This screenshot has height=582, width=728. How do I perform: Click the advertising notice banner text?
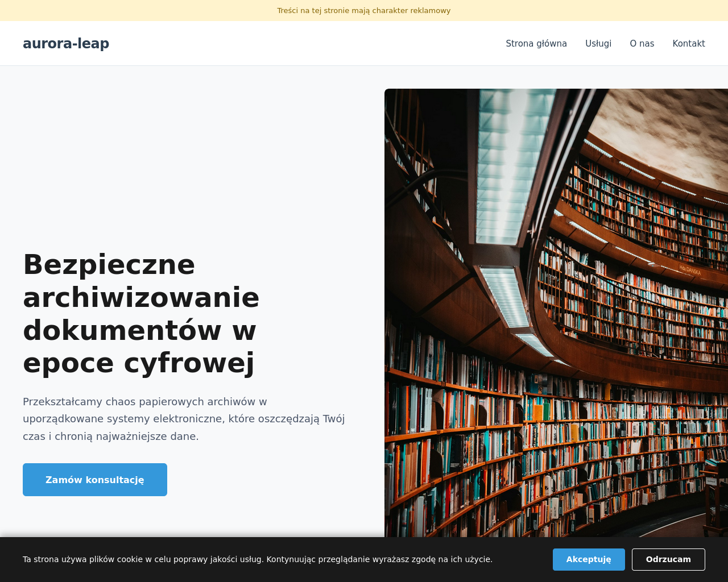click(364, 10)
